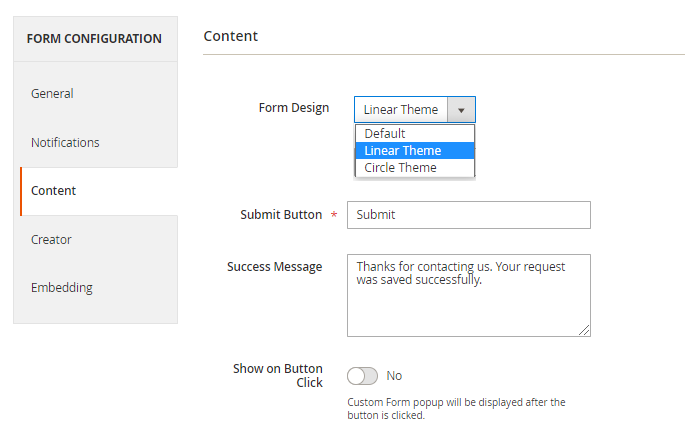The height and width of the screenshot is (448, 685).
Task: Choose Default from the theme list
Action: click(x=385, y=134)
